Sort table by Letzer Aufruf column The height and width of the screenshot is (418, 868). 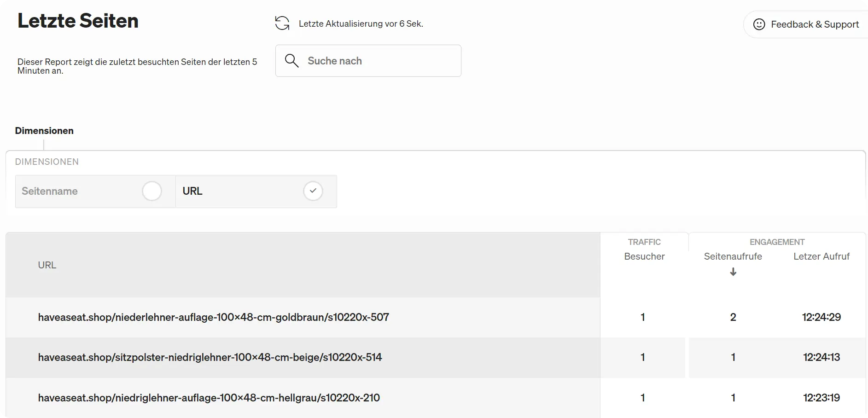click(x=821, y=256)
